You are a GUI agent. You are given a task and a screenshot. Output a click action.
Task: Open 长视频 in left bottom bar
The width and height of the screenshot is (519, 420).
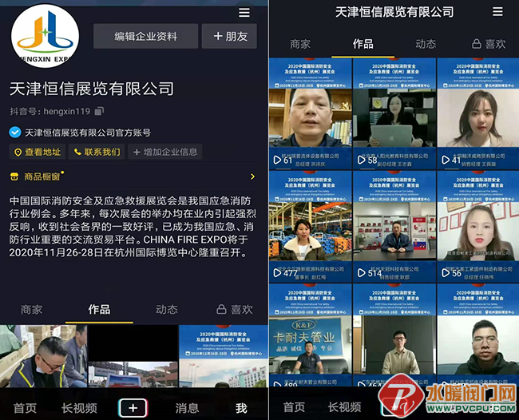pos(79,408)
